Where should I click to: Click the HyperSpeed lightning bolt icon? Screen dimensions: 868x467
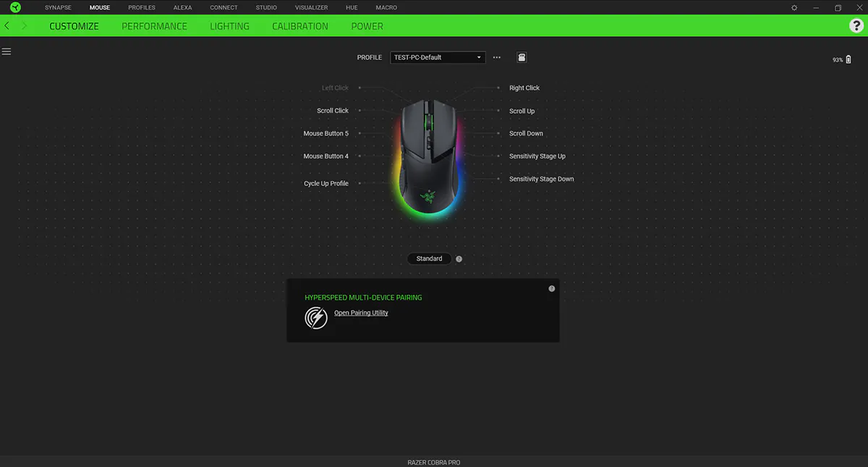pos(316,317)
